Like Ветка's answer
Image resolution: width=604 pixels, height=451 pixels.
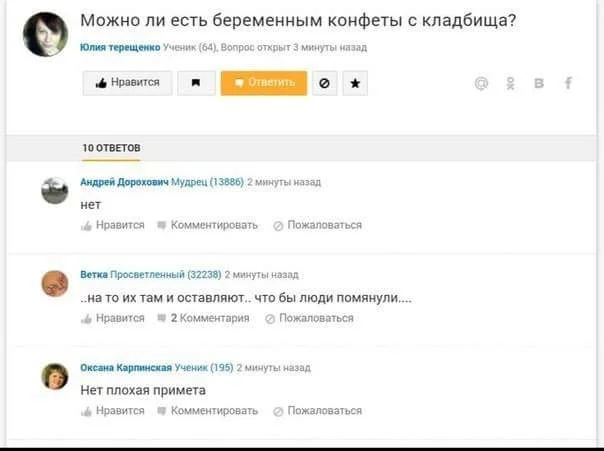click(x=113, y=318)
